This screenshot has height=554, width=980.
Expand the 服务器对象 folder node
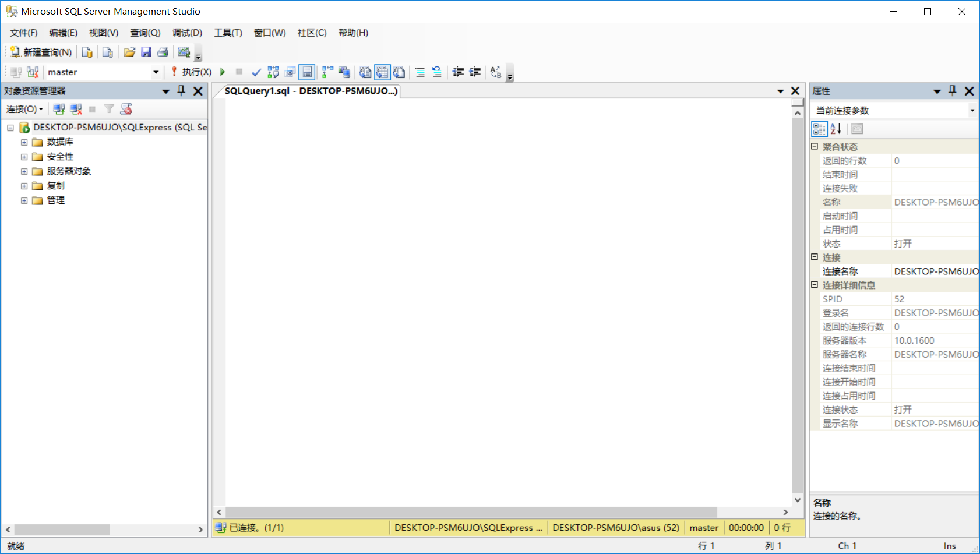(24, 171)
